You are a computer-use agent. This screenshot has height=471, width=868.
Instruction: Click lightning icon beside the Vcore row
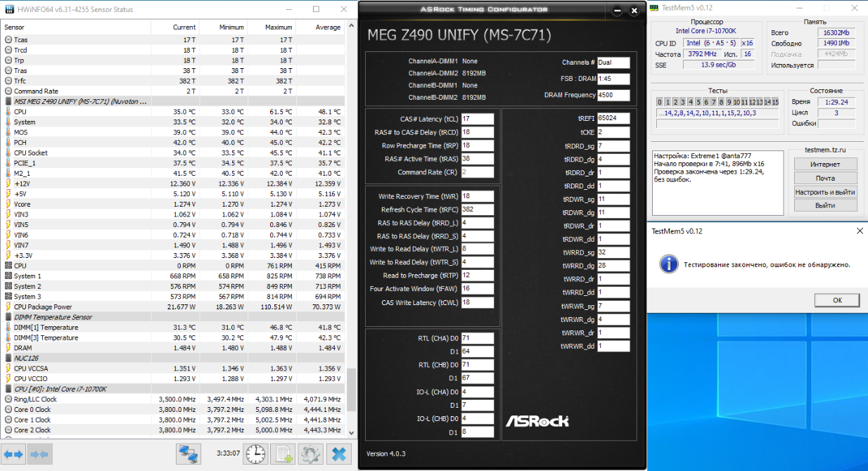8,204
